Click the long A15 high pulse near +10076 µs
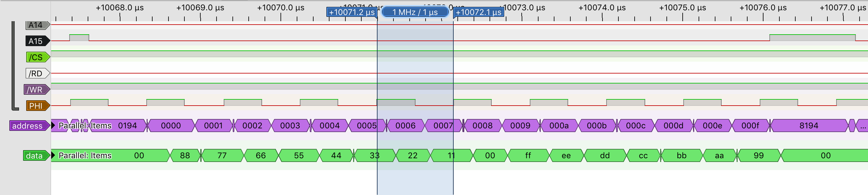Viewport: 868px width, 195px height. point(812,38)
